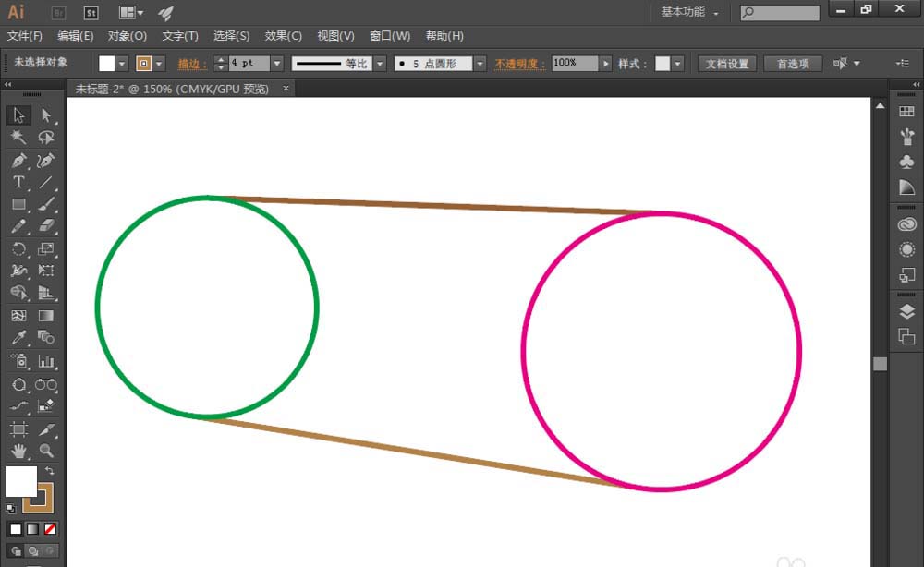Swap fill and stroke colors arrow
The width and height of the screenshot is (924, 567).
coord(50,470)
